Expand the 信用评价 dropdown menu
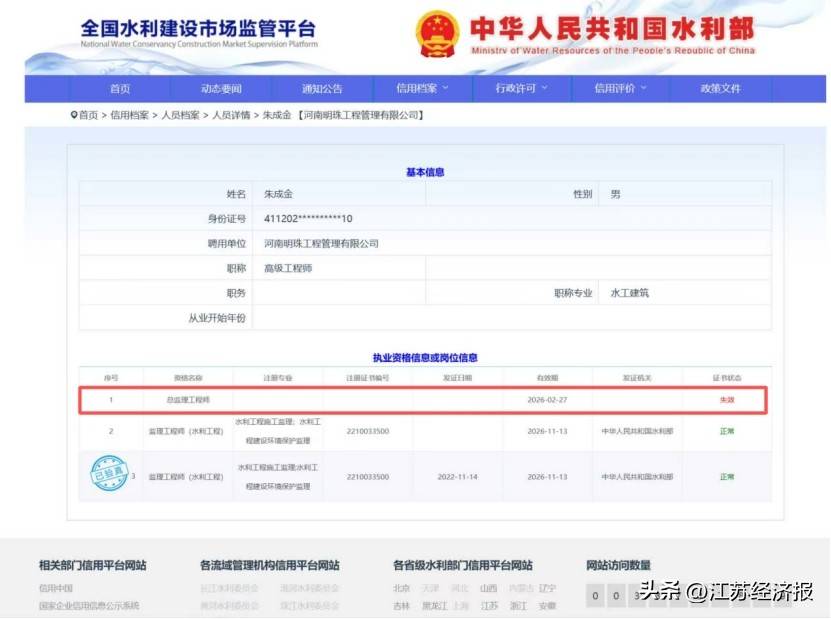831x619 pixels. [620, 88]
